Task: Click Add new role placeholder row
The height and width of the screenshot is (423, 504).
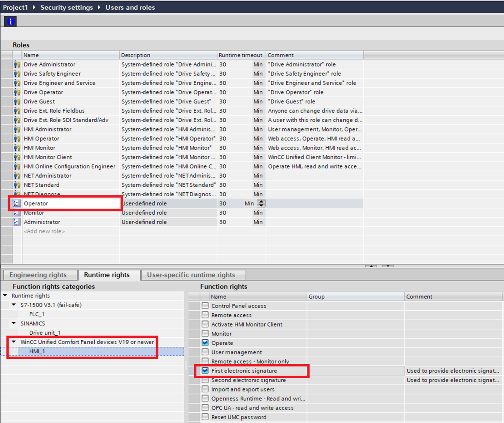Action: coord(44,231)
